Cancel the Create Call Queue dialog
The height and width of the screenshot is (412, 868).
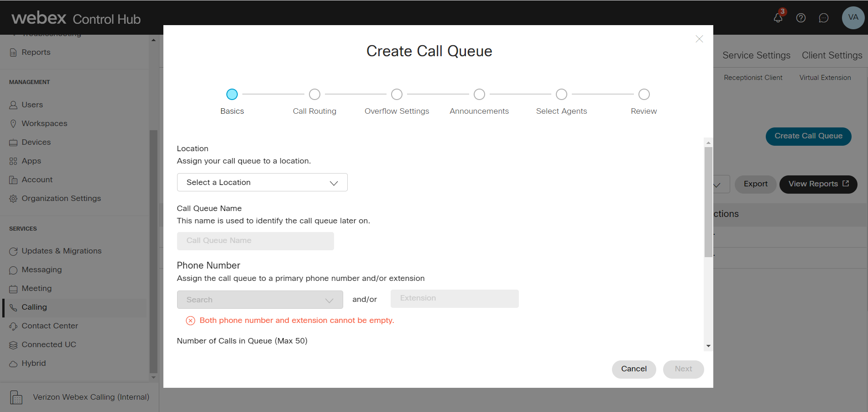(633, 369)
